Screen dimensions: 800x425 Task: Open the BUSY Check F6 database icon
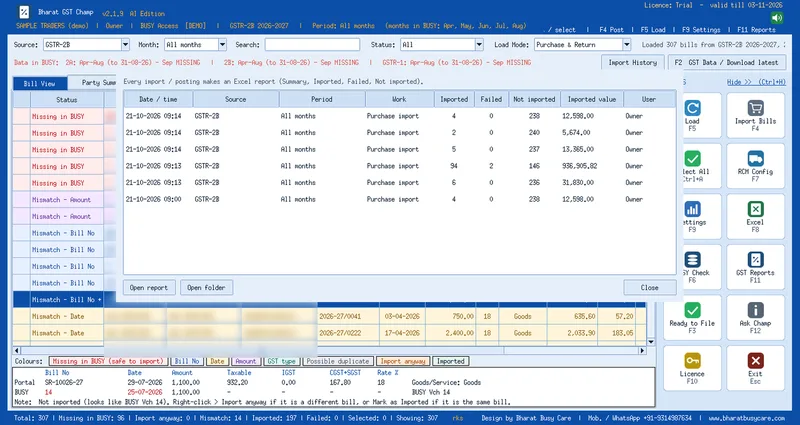692,260
